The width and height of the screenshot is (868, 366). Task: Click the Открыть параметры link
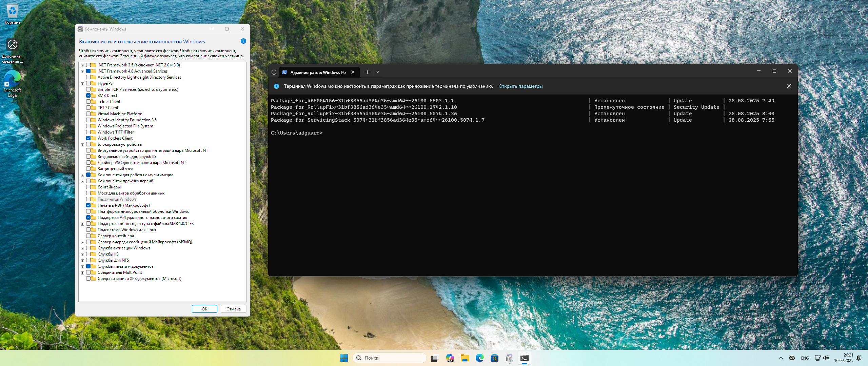(x=520, y=86)
